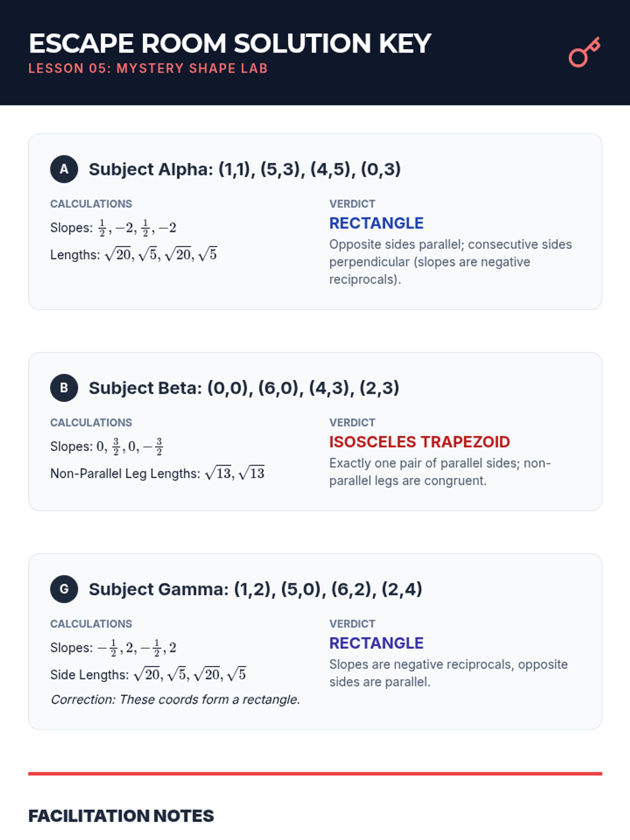This screenshot has height=840, width=630.
Task: Click Gamma's Side Lengths line
Action: 148,675
